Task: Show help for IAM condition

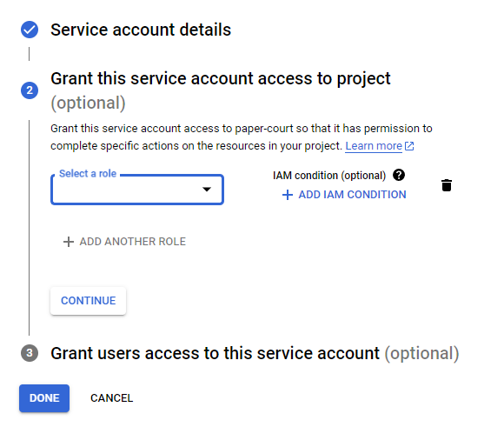Action: pyautogui.click(x=399, y=176)
